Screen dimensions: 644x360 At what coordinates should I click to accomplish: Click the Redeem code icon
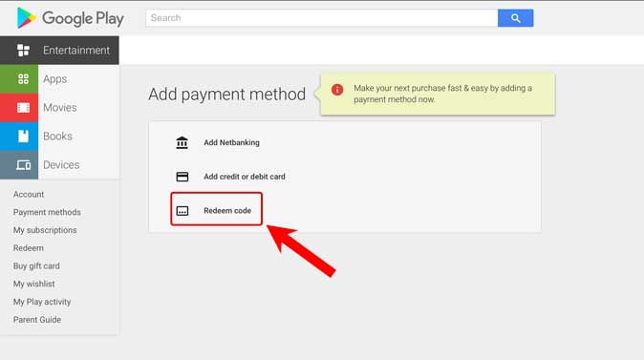click(x=182, y=211)
